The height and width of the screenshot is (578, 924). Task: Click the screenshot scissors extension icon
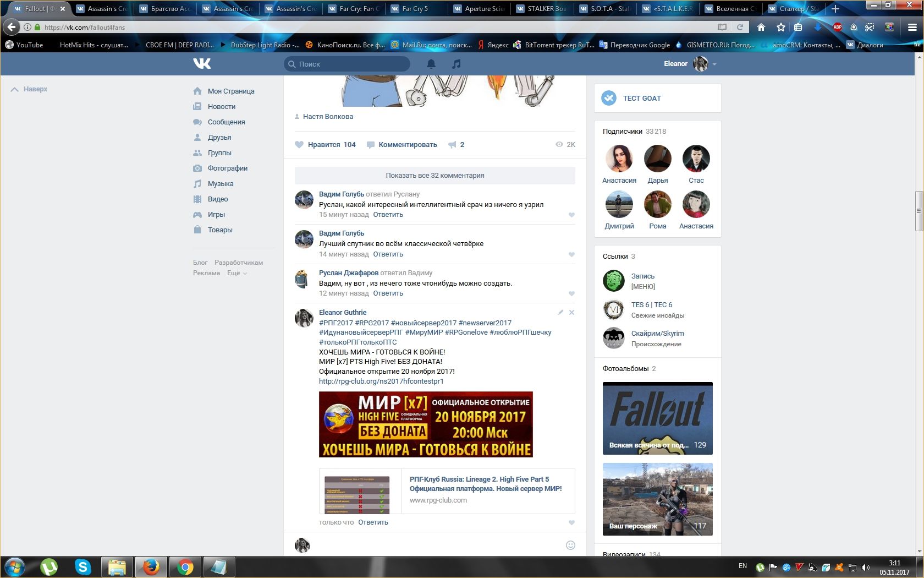[870, 27]
